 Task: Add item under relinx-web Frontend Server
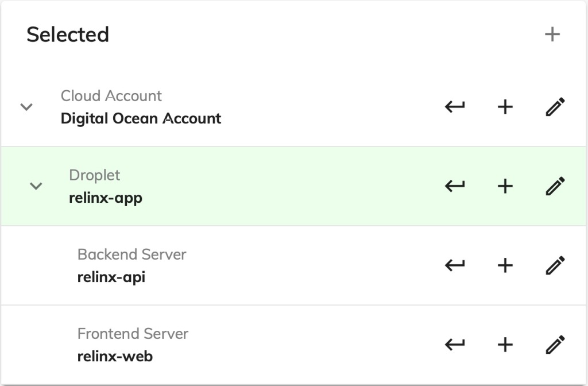point(505,345)
